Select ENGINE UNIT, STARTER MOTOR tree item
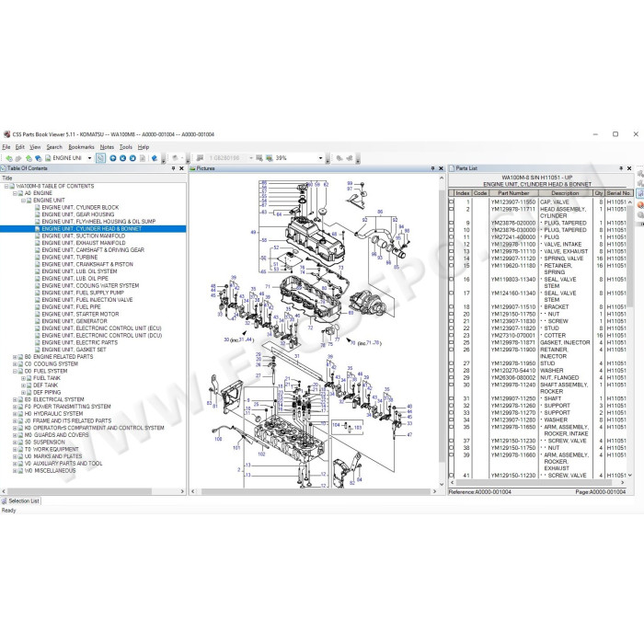The width and height of the screenshot is (644, 644). 80,315
